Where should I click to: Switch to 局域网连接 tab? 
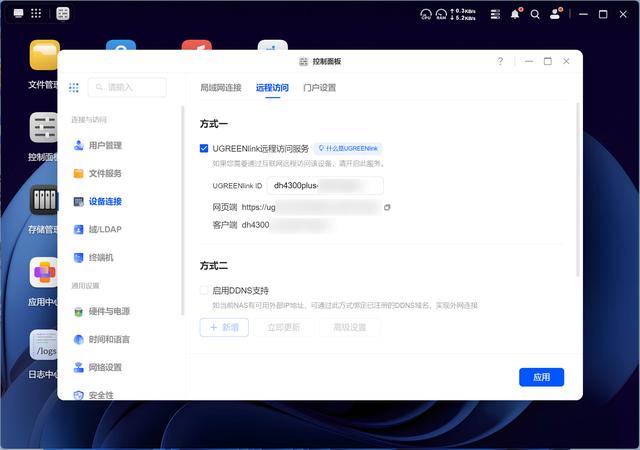221,87
